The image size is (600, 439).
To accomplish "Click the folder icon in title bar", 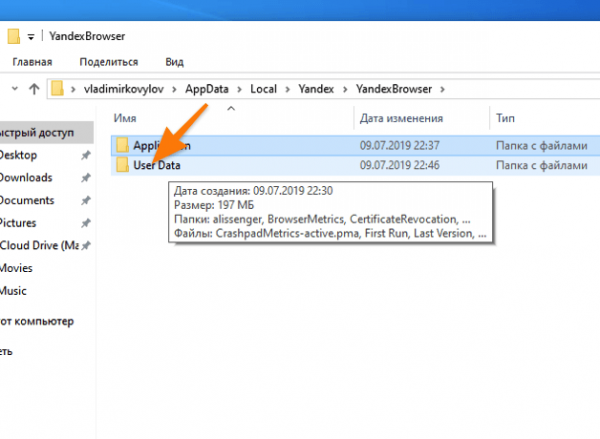I will 13,36.
